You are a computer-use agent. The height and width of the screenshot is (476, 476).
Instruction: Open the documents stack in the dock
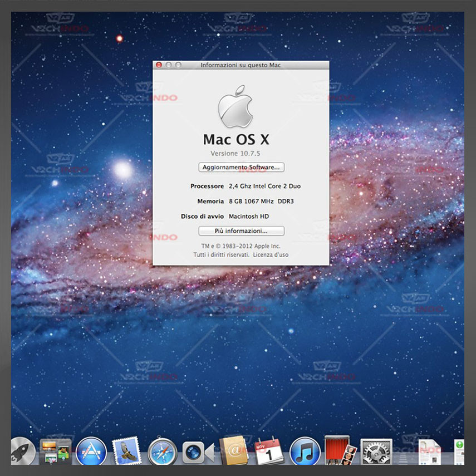(x=430, y=450)
